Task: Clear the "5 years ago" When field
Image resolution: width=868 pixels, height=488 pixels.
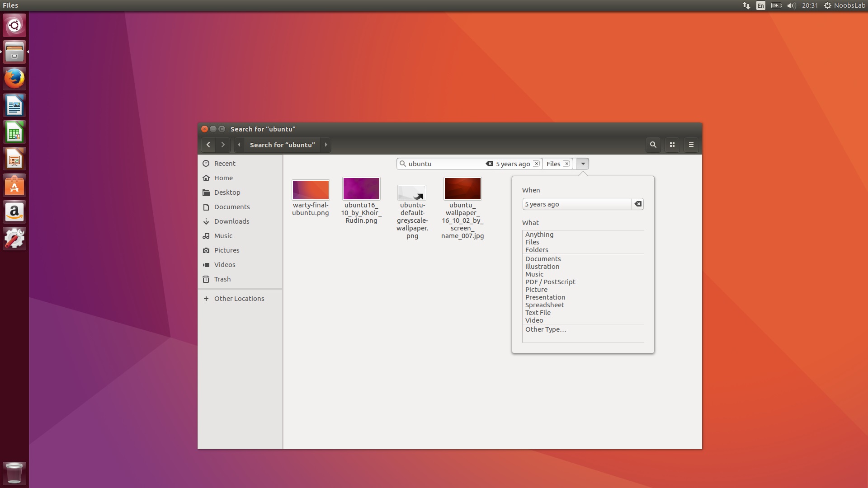Action: tap(638, 204)
